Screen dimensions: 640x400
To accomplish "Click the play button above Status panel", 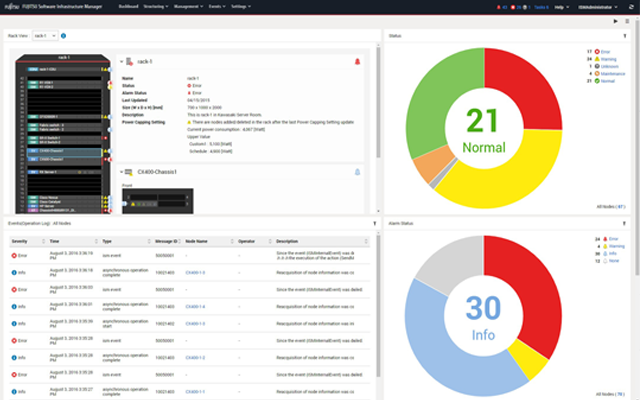I will click(x=616, y=21).
